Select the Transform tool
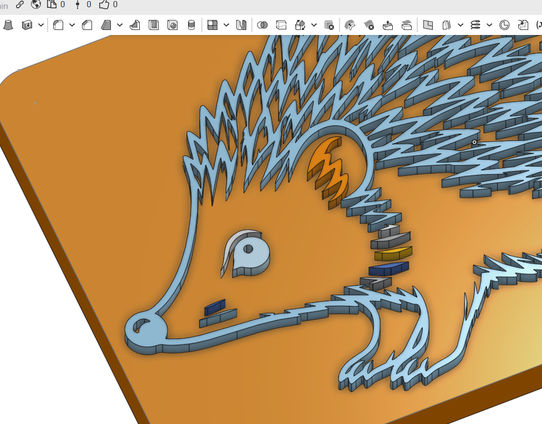 pos(300,25)
